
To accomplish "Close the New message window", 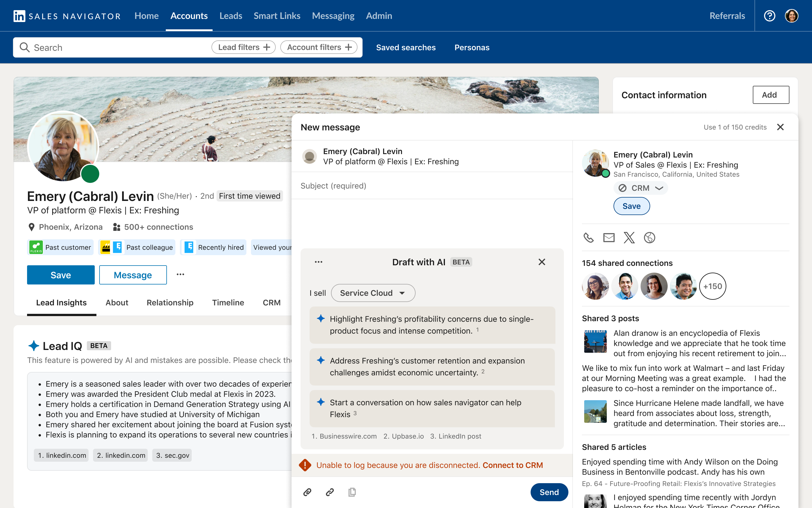I will click(780, 127).
